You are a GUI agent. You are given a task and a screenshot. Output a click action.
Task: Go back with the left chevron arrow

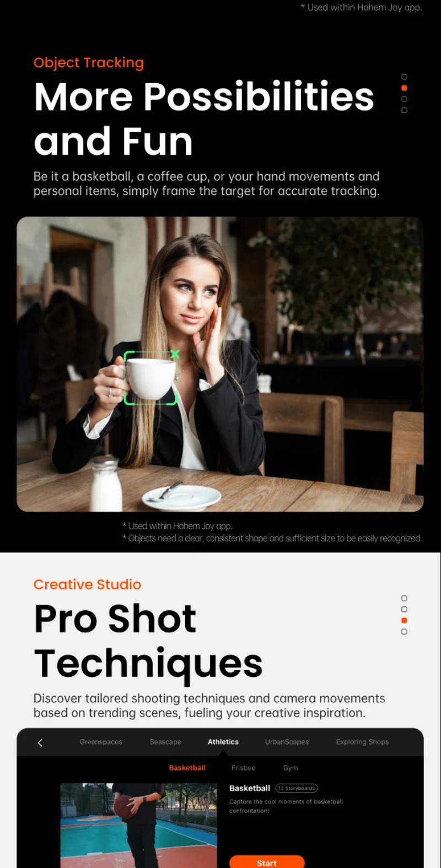click(x=40, y=742)
